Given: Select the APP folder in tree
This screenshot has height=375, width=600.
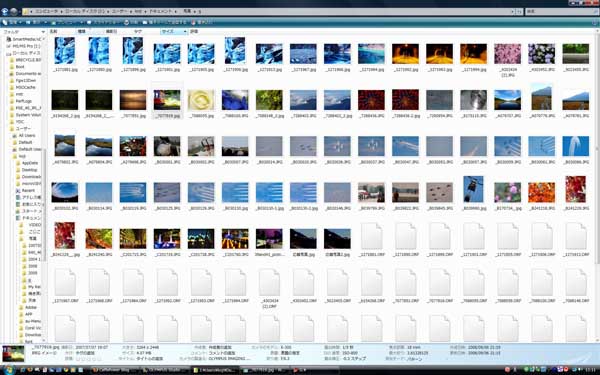Looking at the screenshot, I should click(x=26, y=314).
